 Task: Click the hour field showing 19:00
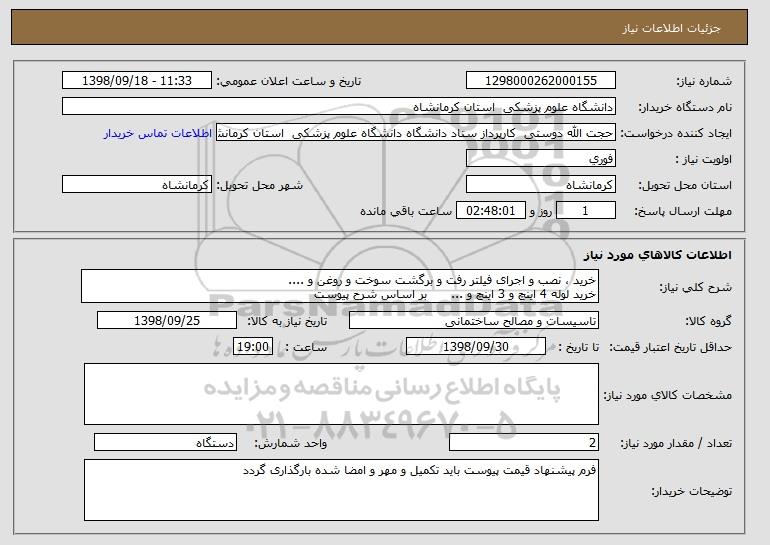click(253, 347)
